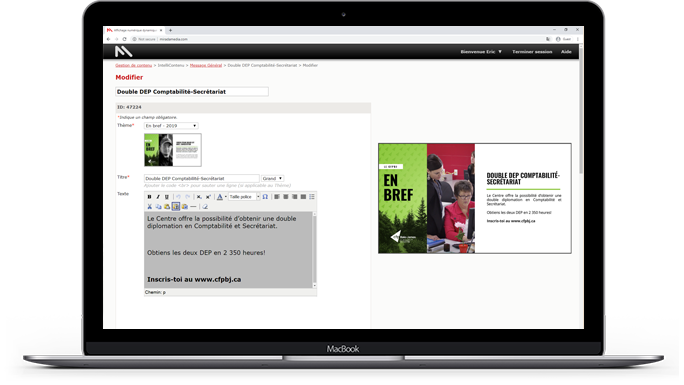Follow the Gestion de contenu breadcrumb link
The width and height of the screenshot is (684, 385).
point(133,65)
